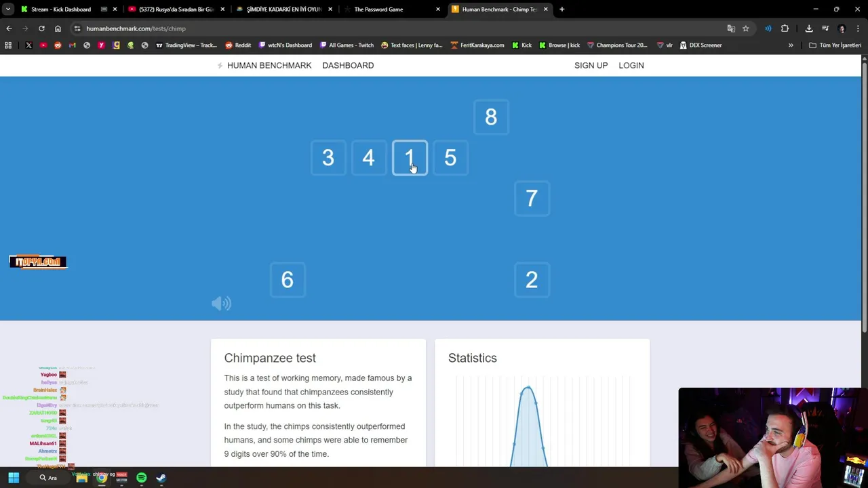868x488 pixels.
Task: Open the YouTube bookmark icon
Action: [x=43, y=45]
